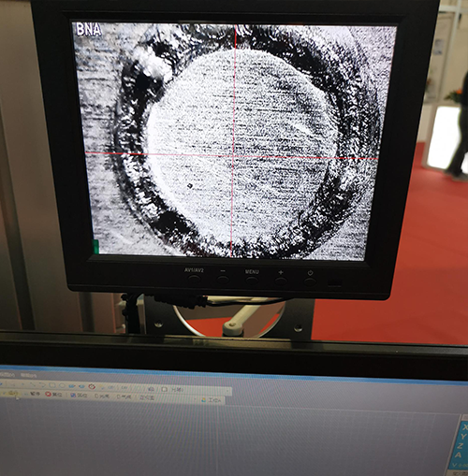The image size is (468, 476).
Task: Select the line drawing tool icon
Action: tap(33, 384)
